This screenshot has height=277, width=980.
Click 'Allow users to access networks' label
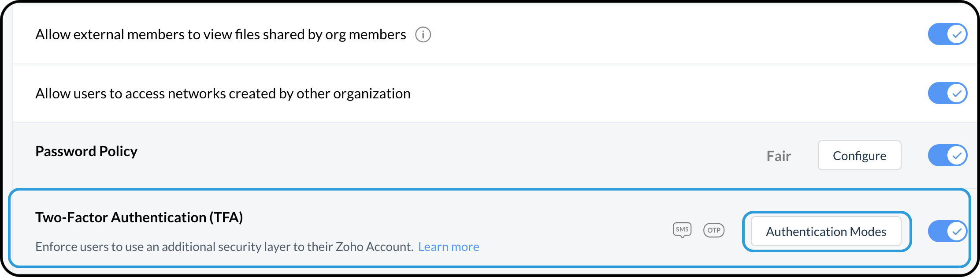(223, 94)
